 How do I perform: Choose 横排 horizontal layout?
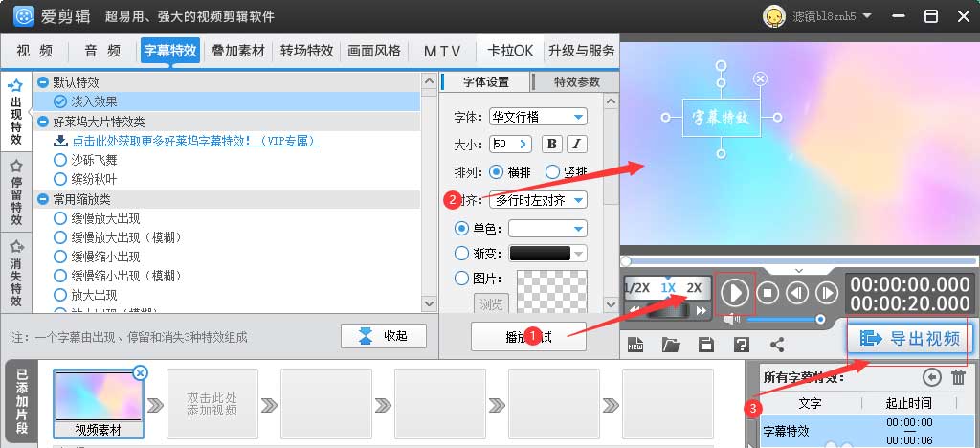(497, 171)
